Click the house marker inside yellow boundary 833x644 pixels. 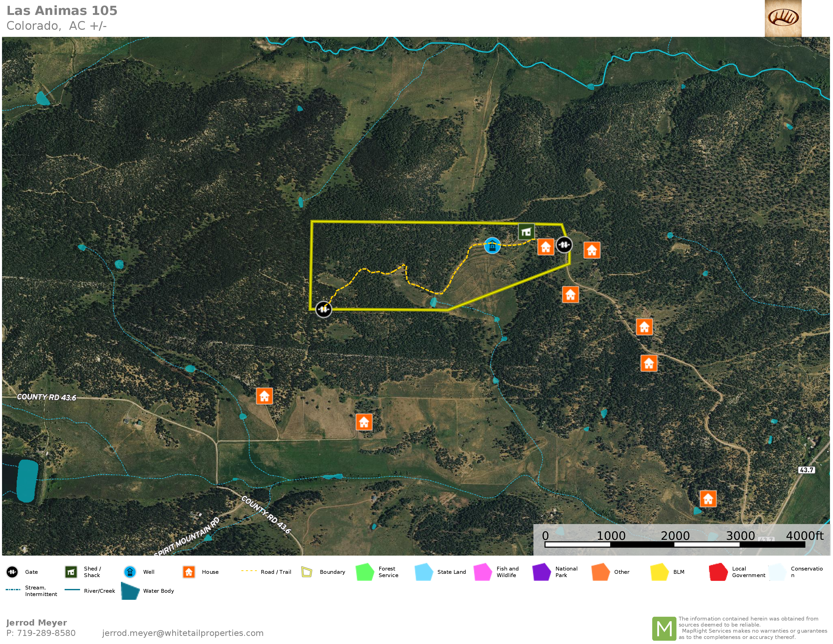coord(545,247)
